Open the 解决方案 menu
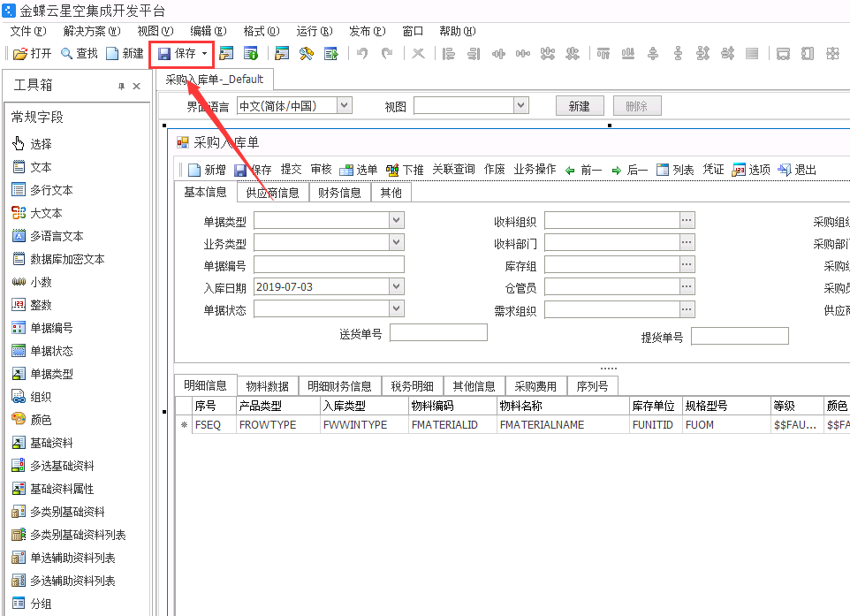Viewport: 850px width, 616px height. [92, 32]
